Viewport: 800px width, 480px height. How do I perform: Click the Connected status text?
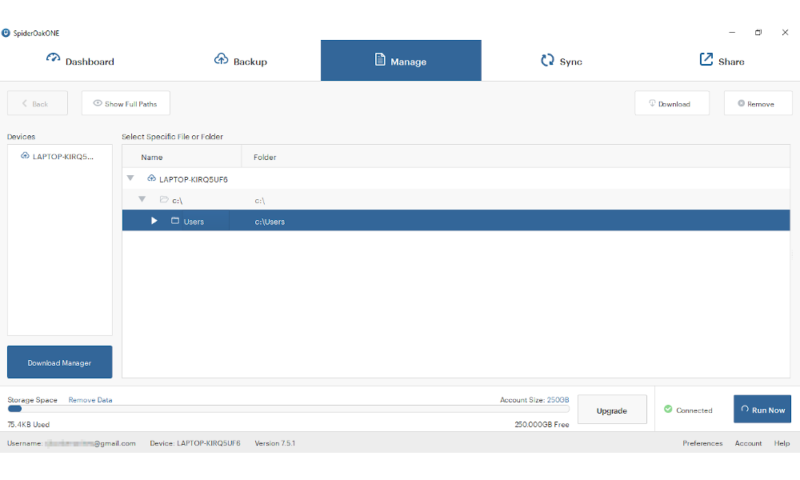click(694, 410)
